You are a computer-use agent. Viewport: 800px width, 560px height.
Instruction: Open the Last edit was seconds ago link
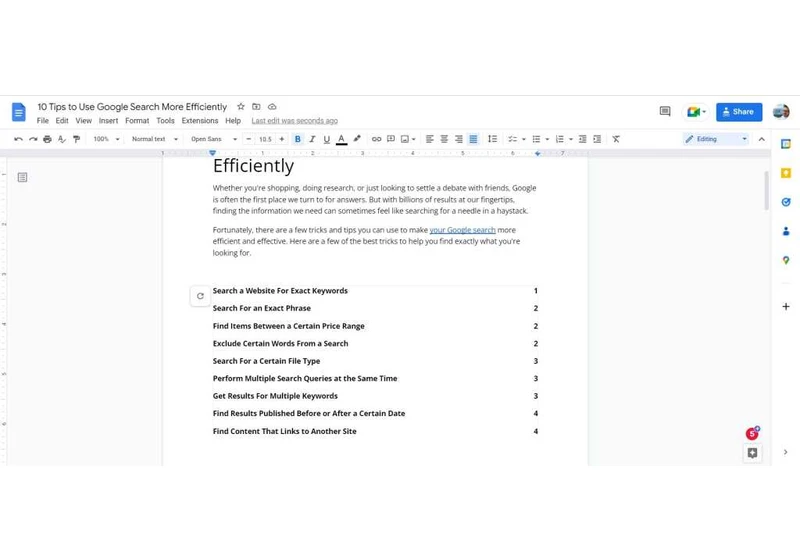[294, 121]
